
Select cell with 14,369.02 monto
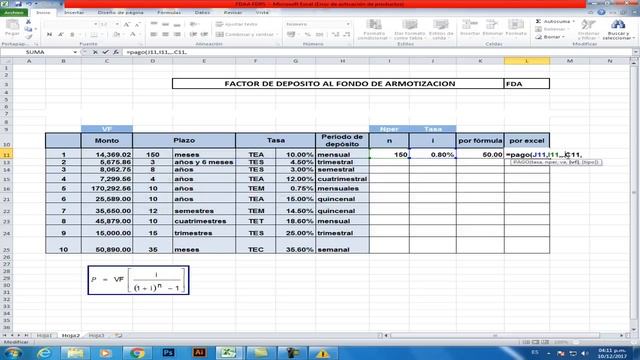pyautogui.click(x=107, y=155)
